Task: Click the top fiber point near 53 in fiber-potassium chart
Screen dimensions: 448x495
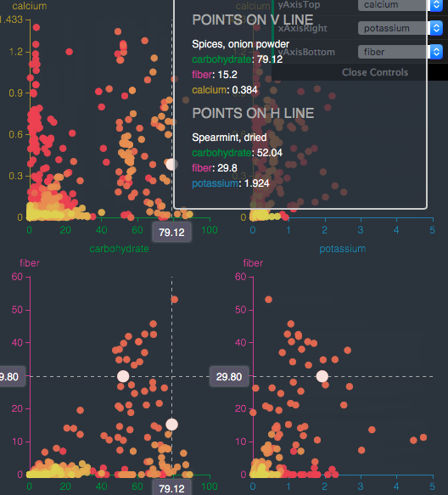Action: 268,299
